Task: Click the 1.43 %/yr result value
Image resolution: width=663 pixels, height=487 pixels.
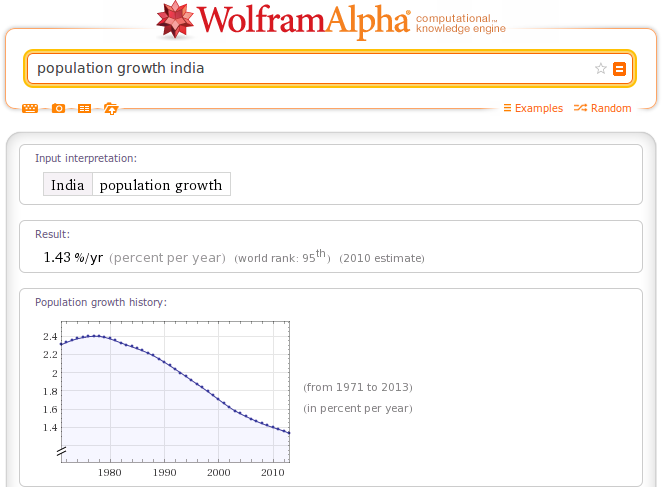Action: [73, 257]
